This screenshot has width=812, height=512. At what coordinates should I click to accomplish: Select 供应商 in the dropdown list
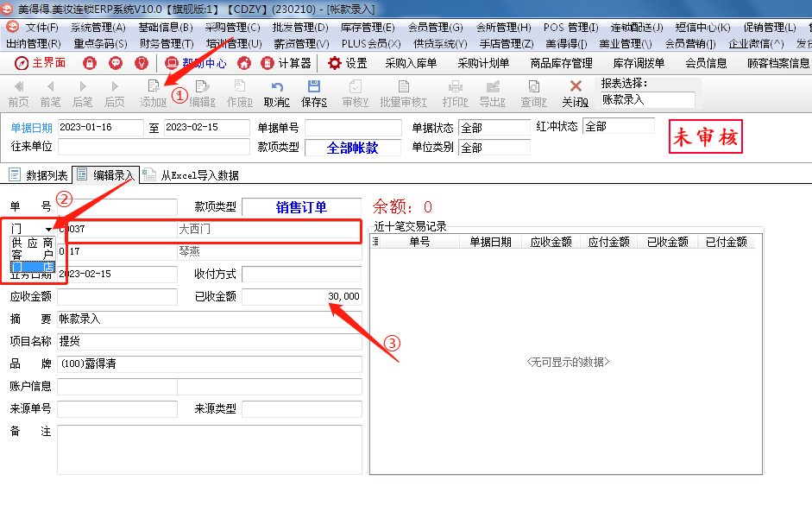pos(32,243)
